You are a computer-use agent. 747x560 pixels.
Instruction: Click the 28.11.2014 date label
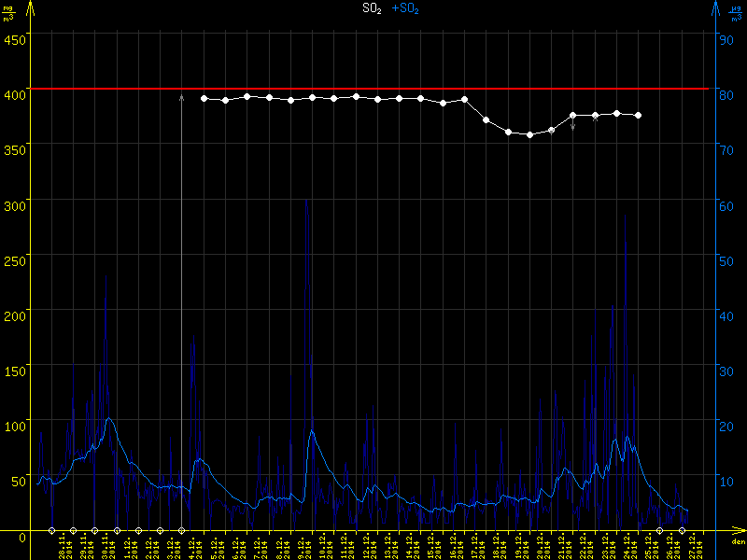click(x=64, y=546)
